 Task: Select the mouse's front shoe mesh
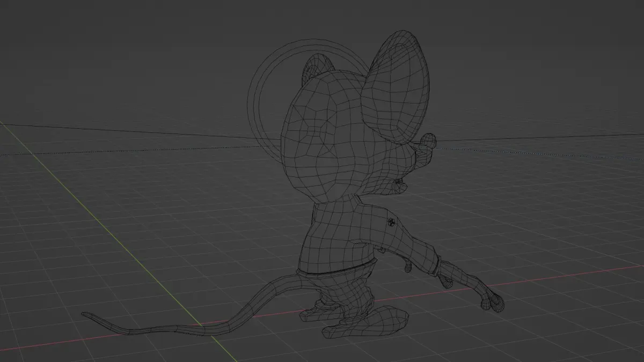(366, 323)
